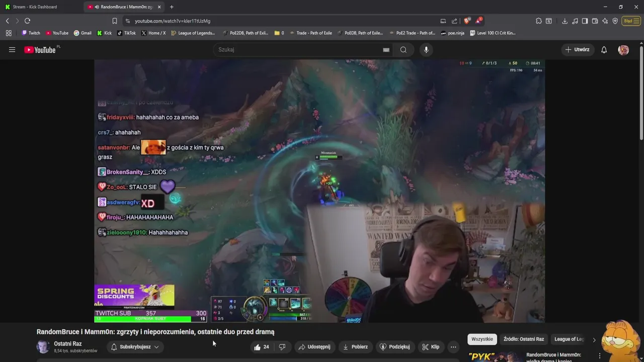Open the account avatar menu
The image size is (644, 362).
623,50
